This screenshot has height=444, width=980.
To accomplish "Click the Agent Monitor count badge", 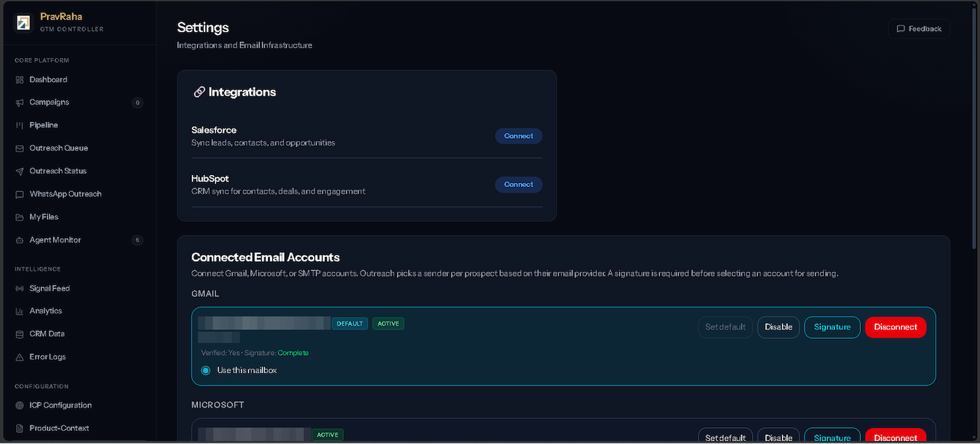I will coord(137,240).
